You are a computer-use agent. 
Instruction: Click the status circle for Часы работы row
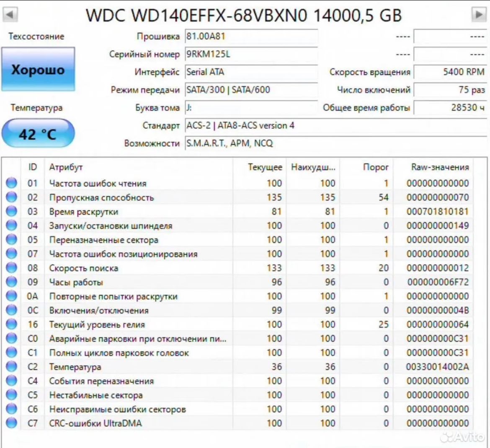12,282
